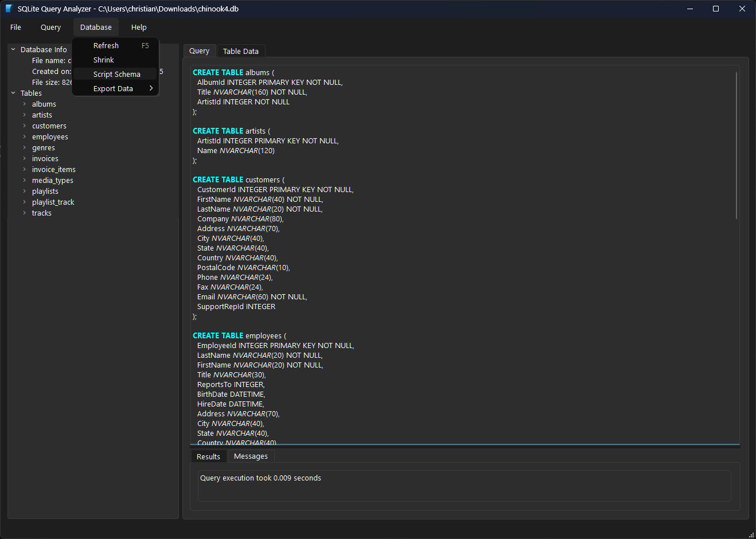Click Script Schema in the menu
This screenshot has height=539, width=756.
point(115,74)
